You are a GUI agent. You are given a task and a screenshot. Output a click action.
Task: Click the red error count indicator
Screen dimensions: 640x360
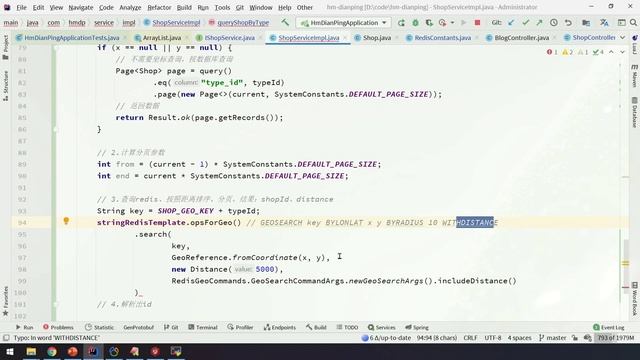click(552, 52)
